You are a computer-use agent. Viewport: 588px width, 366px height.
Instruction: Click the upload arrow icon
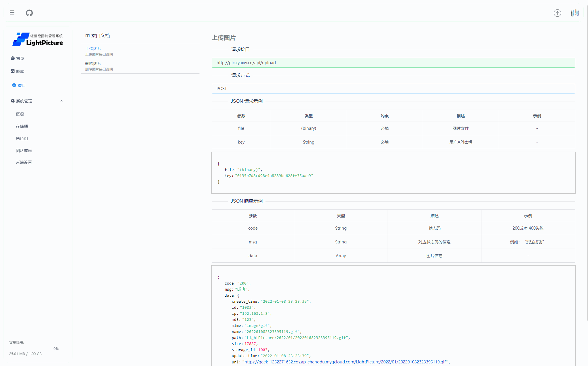click(x=557, y=13)
